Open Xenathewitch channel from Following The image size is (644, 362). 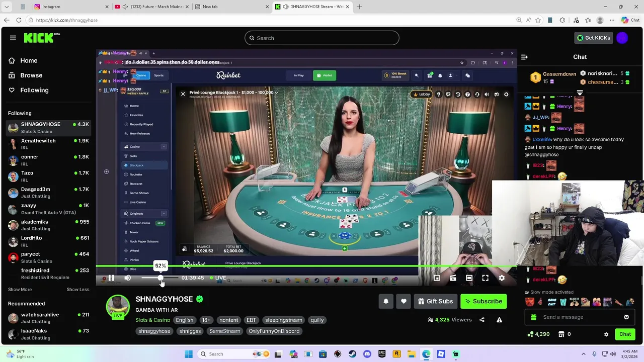tap(48, 144)
